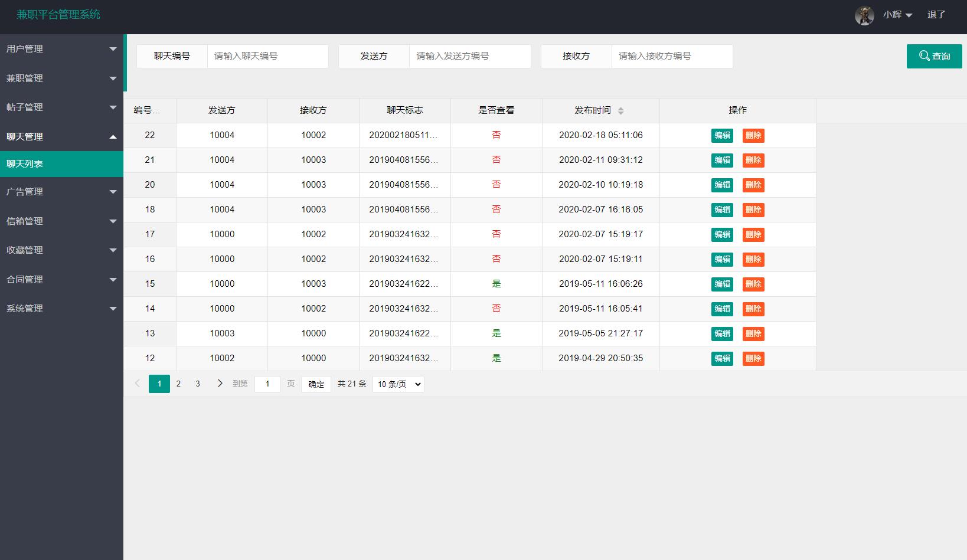Click 删除 on chat record 12
Screen dimensions: 967x560
(x=753, y=358)
